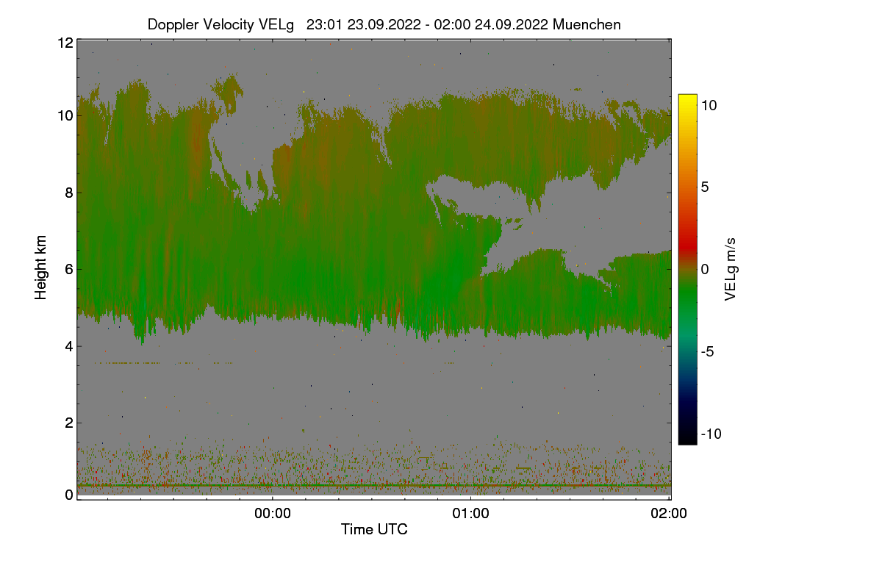The image size is (882, 588).
Task: Click the colorbar value label '0'
Action: click(x=705, y=269)
